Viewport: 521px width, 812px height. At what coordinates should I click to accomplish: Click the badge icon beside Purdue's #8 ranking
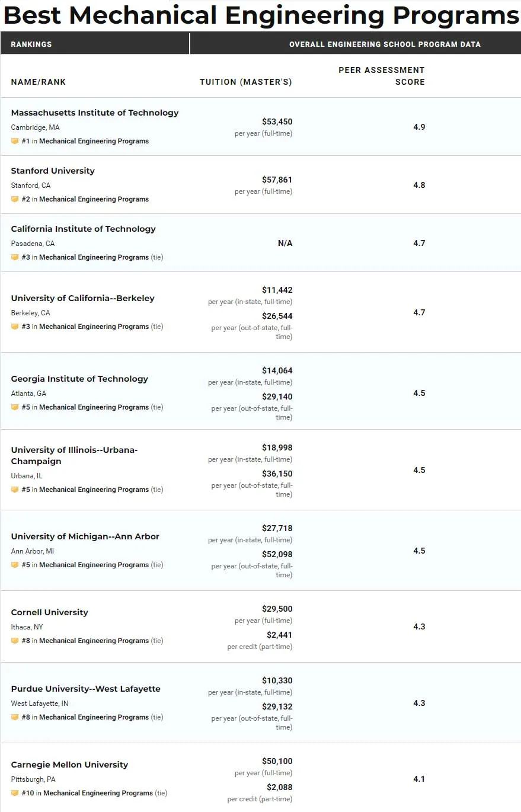coord(15,717)
